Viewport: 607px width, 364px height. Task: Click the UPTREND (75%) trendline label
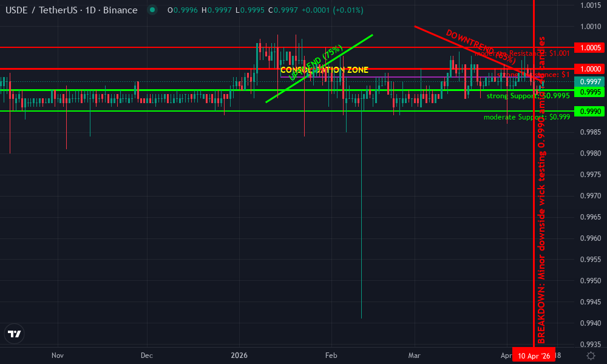click(x=316, y=62)
